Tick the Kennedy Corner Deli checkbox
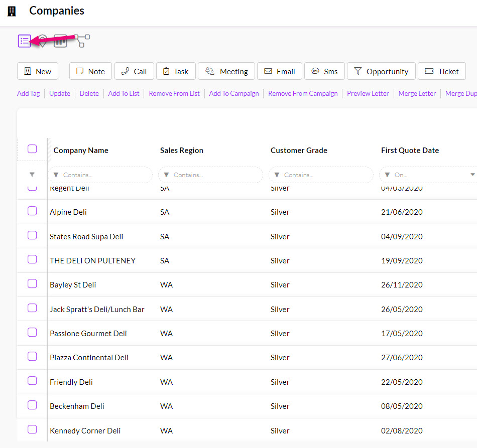 coord(32,429)
